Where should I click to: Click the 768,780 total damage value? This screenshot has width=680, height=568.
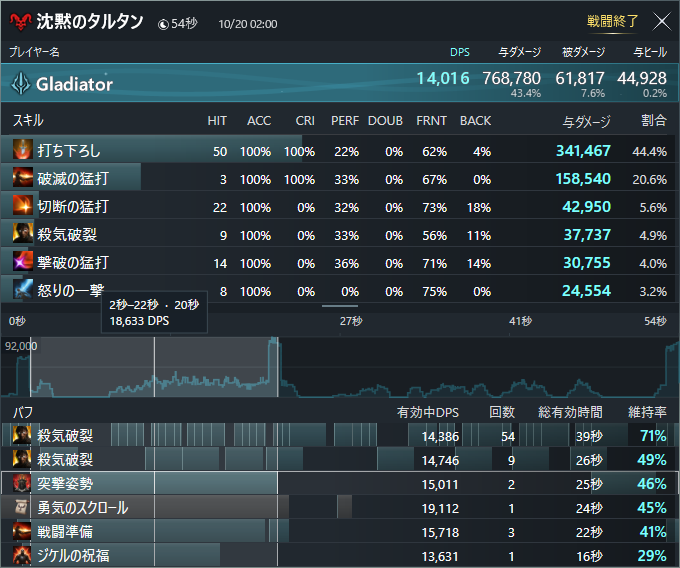(x=512, y=78)
